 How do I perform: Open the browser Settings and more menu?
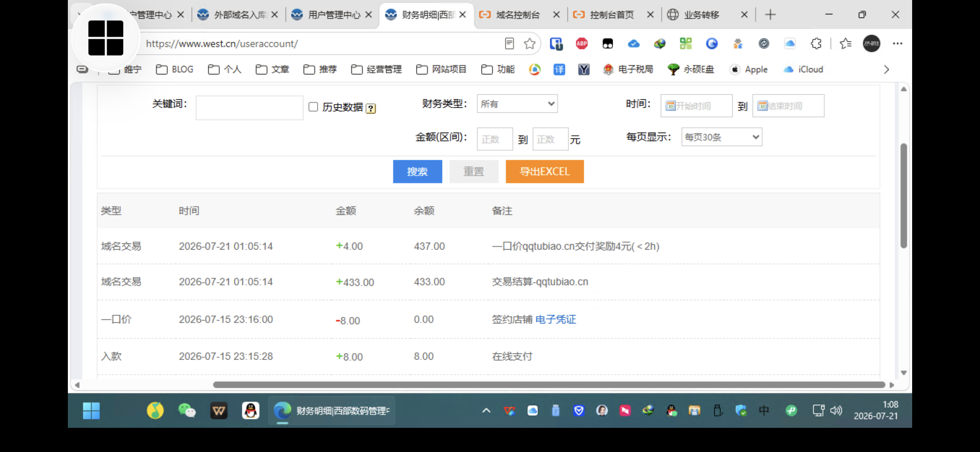coord(898,44)
